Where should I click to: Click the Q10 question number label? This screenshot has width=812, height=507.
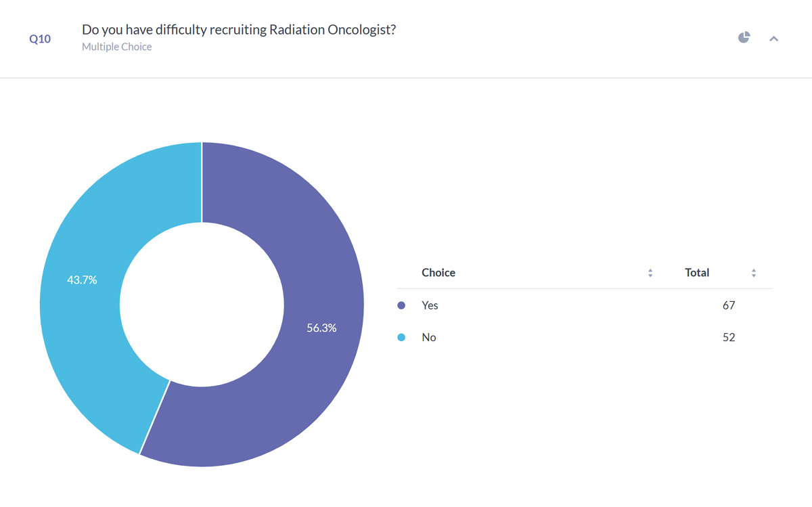click(x=41, y=39)
